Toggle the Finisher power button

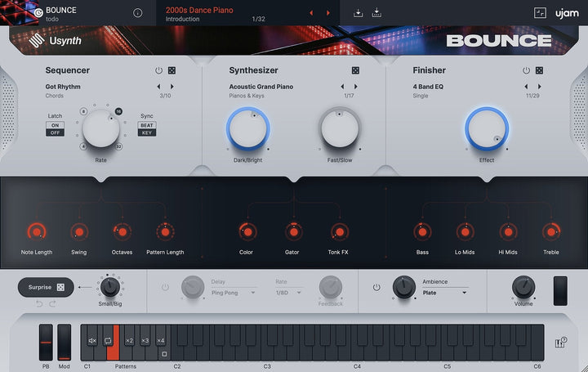[526, 70]
